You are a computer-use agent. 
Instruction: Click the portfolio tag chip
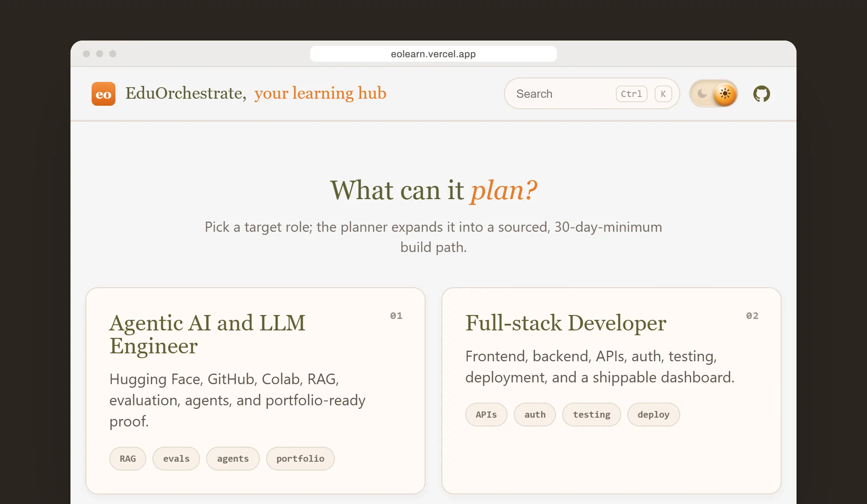click(x=300, y=459)
